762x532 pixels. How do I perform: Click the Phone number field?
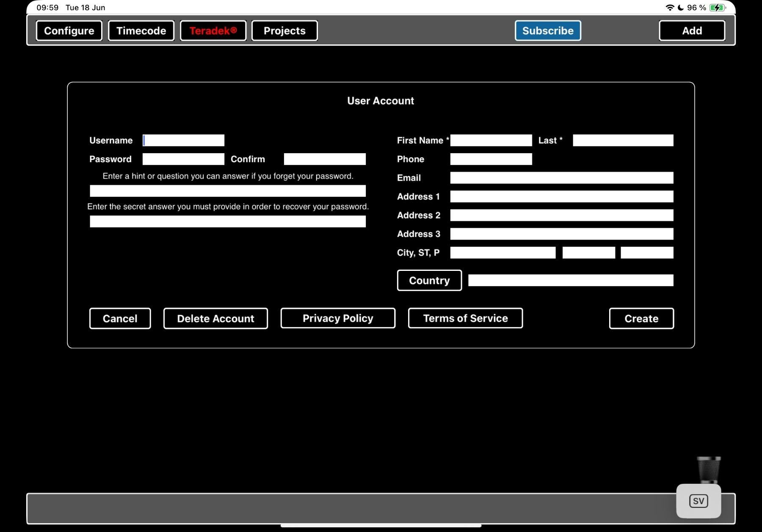tap(491, 159)
